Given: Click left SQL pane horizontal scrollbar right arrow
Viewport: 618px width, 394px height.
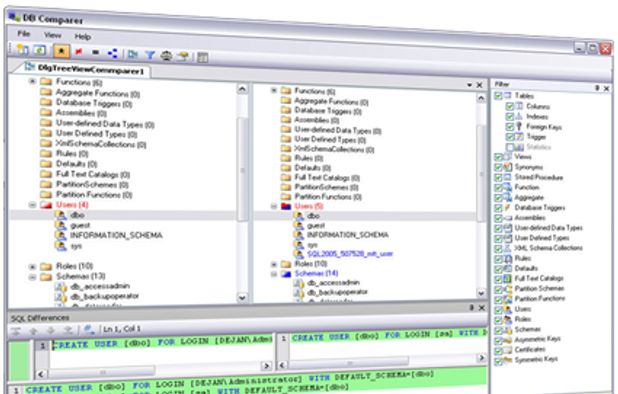Looking at the screenshot, I should (x=267, y=366).
